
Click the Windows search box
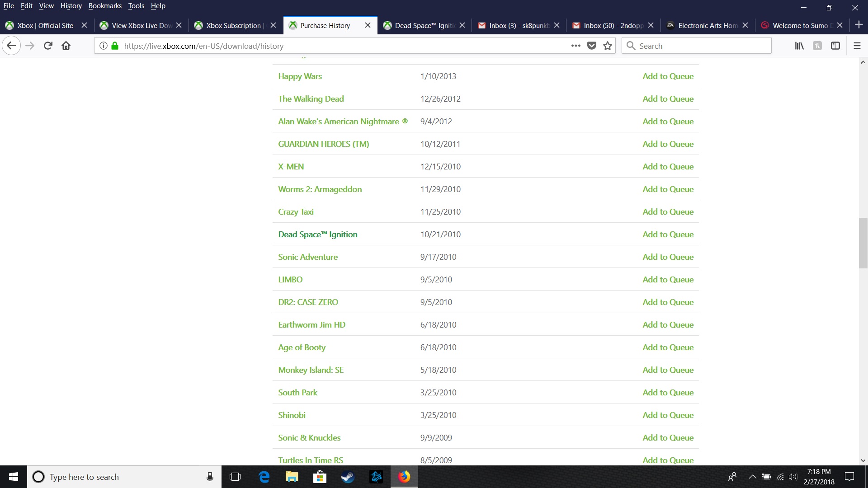click(124, 477)
